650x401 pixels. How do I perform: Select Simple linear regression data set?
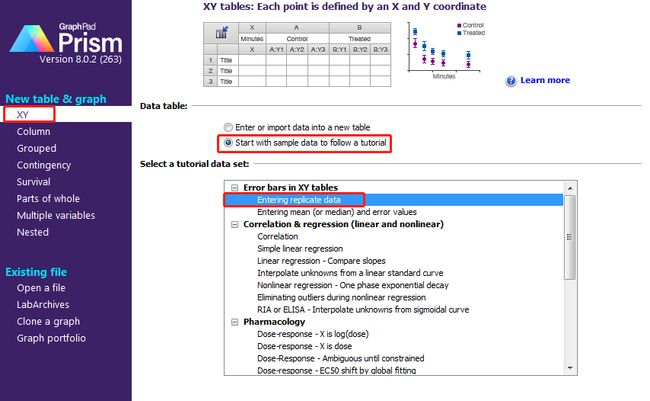click(300, 249)
